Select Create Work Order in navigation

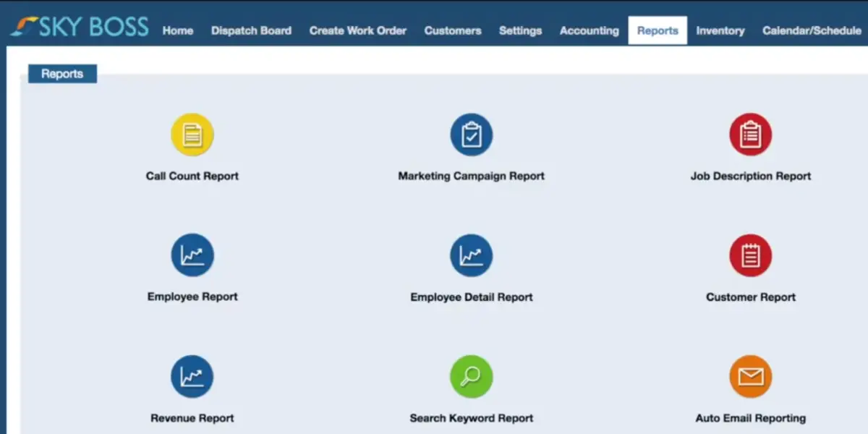(358, 30)
